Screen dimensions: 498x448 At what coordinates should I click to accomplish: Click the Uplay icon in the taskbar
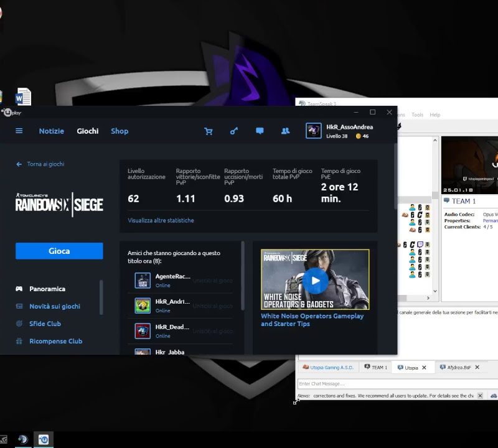tap(44, 439)
